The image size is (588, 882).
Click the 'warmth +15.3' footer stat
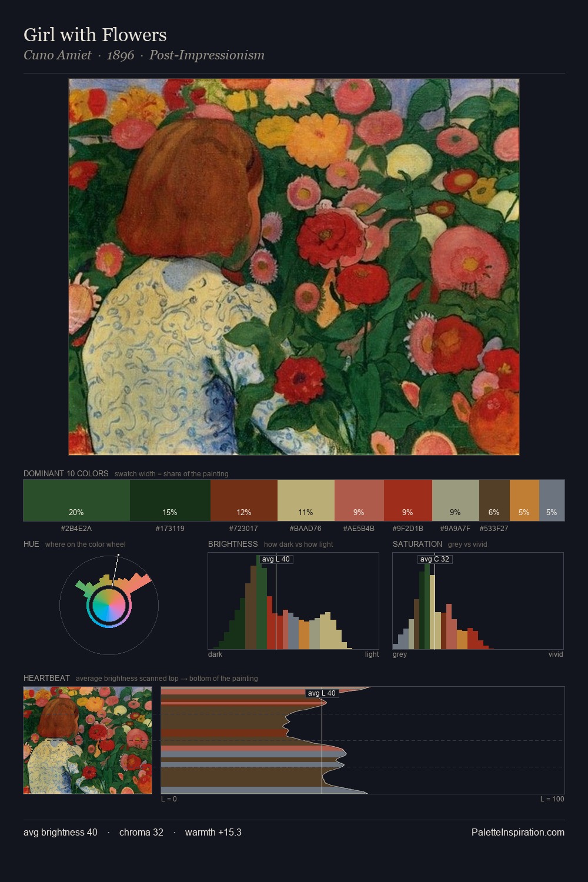[x=213, y=833]
